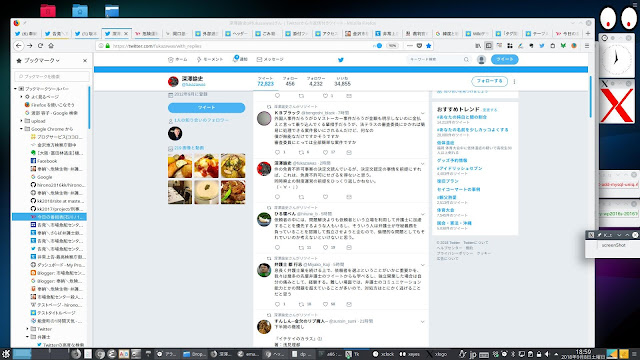Click the Google bookmark in sidebar
Viewport: 640px width, 360px height.
[x=44, y=177]
